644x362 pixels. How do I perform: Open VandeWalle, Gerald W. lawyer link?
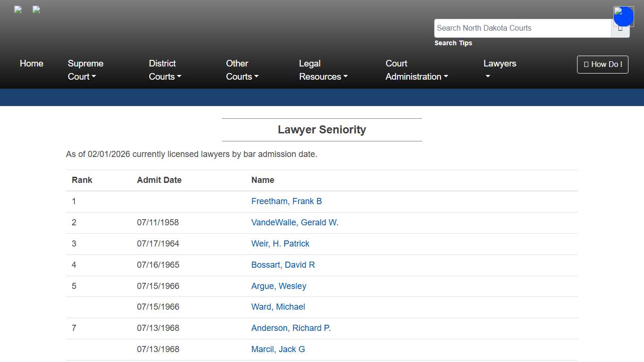click(x=295, y=222)
